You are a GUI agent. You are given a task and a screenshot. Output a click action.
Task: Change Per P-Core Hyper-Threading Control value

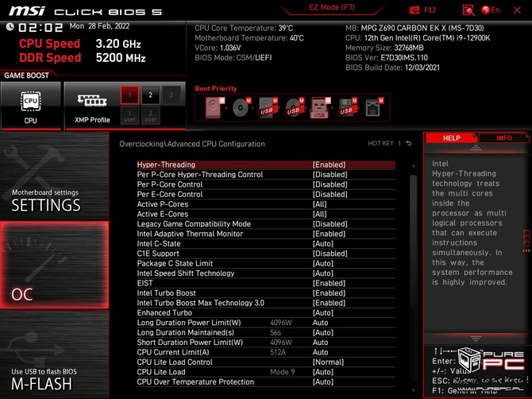(330, 175)
